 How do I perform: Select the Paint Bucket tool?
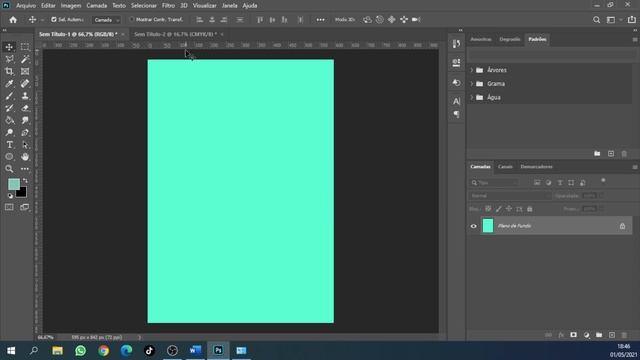point(9,120)
